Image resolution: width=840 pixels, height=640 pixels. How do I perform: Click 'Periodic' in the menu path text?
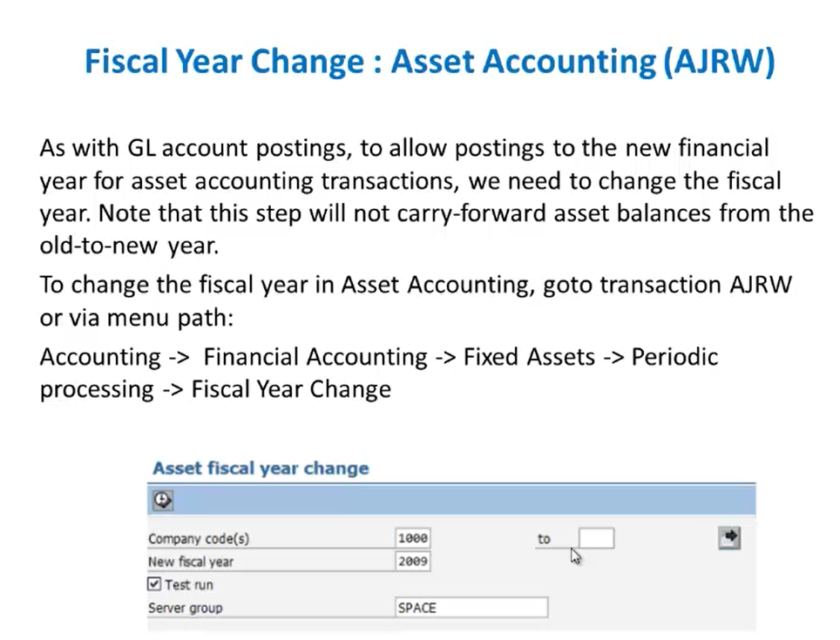pos(674,357)
